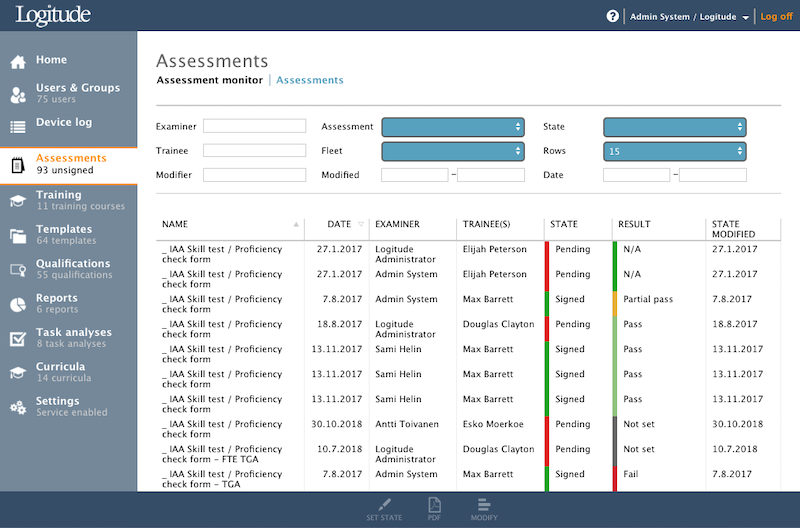Click the Settings gears icon

(18, 408)
